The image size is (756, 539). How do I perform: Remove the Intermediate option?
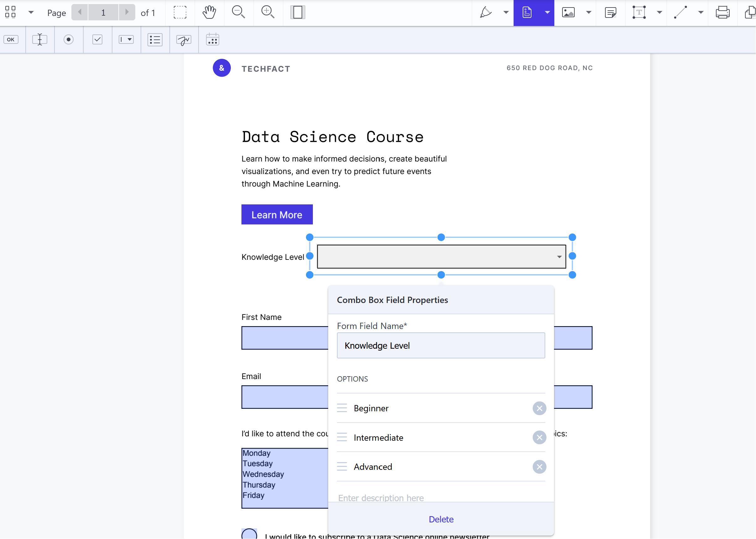click(x=539, y=438)
